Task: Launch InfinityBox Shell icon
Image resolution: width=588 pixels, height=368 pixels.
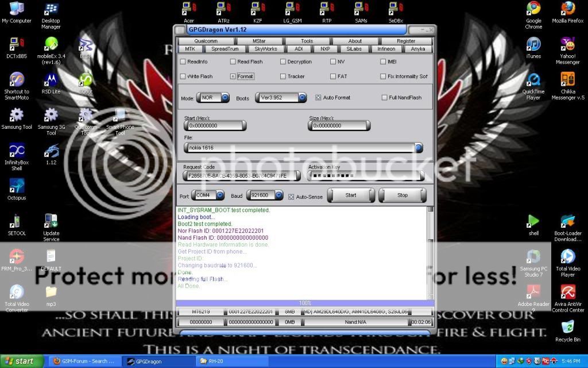Action: 17,152
